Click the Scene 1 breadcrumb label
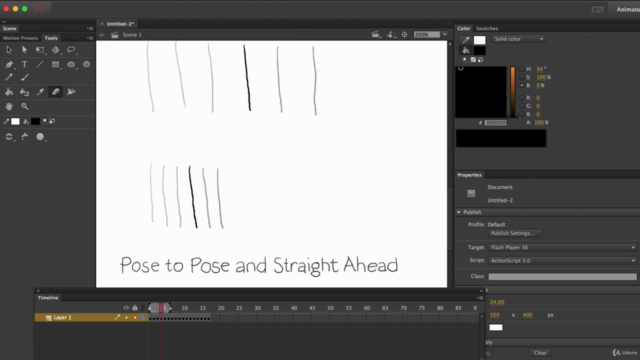The width and height of the screenshot is (640, 360). [132, 35]
